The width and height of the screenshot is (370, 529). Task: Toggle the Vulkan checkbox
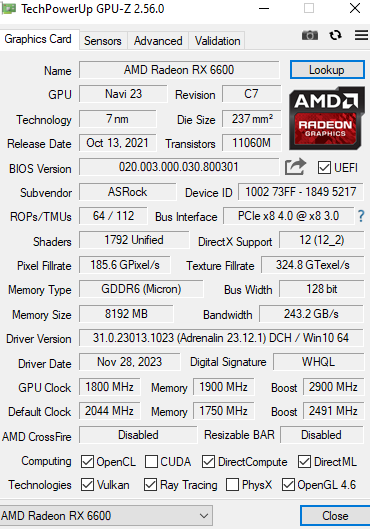click(87, 485)
